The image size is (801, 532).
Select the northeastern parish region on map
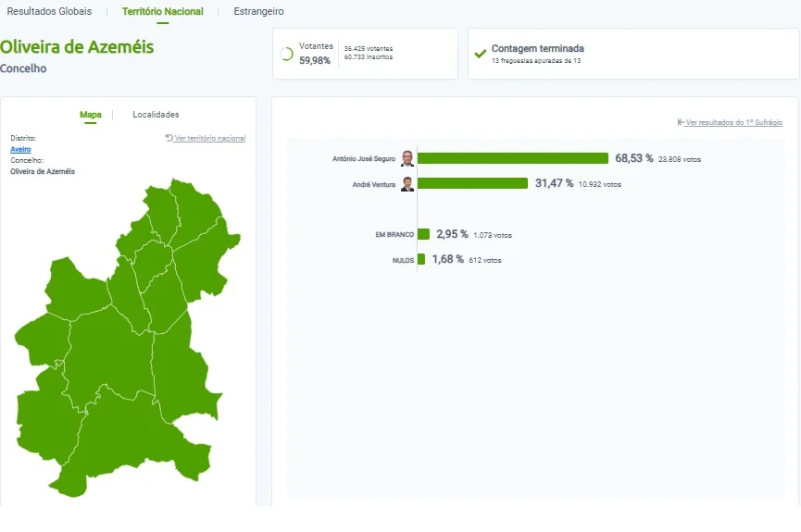click(205, 260)
